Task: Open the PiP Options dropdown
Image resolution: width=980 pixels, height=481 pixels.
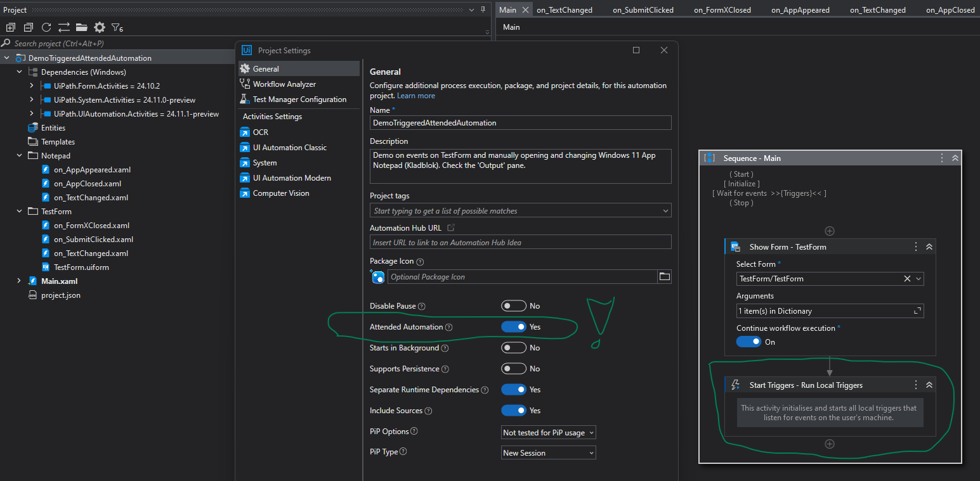Action: click(549, 433)
